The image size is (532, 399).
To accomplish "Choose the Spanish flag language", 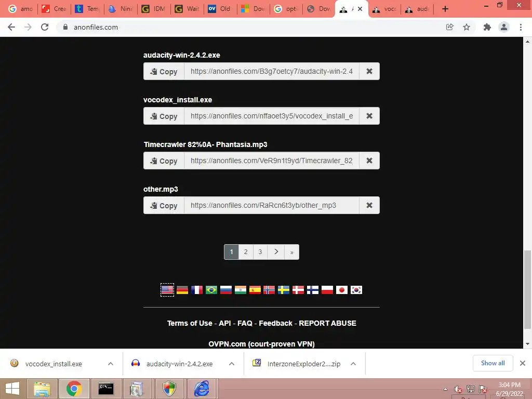I will pos(255,290).
